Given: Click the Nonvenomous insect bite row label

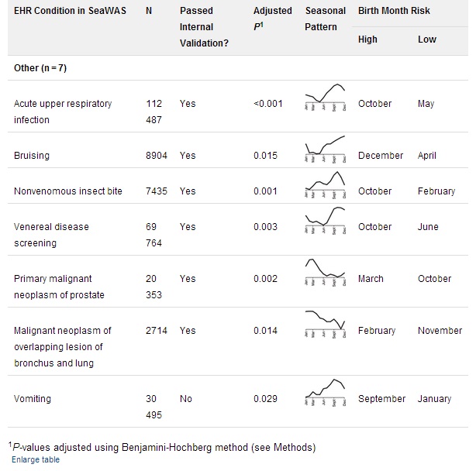Looking at the screenshot, I should pos(68,191).
